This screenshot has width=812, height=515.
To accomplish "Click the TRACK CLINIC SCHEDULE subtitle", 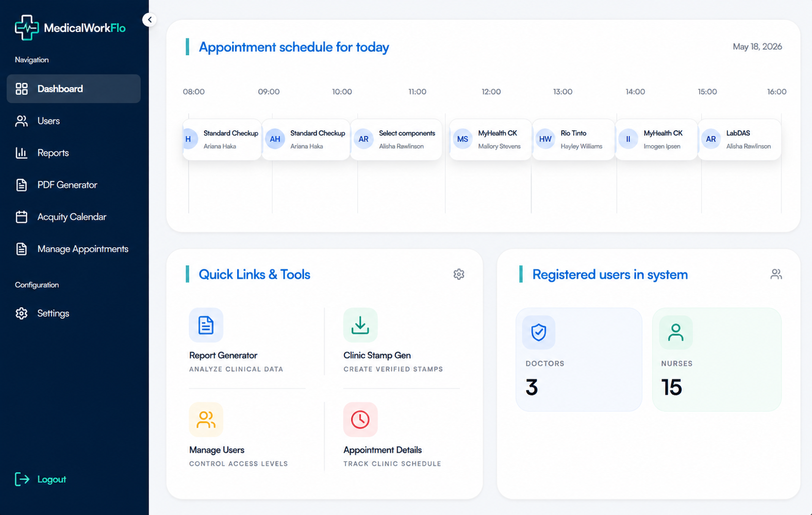I will click(392, 464).
